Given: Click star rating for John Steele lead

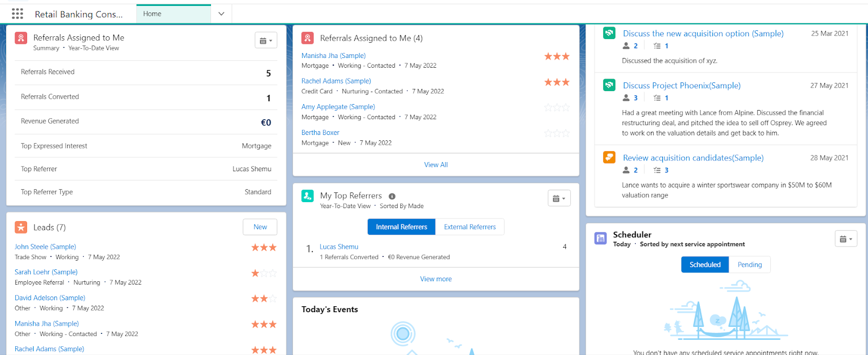Looking at the screenshot, I should pyautogui.click(x=264, y=248).
